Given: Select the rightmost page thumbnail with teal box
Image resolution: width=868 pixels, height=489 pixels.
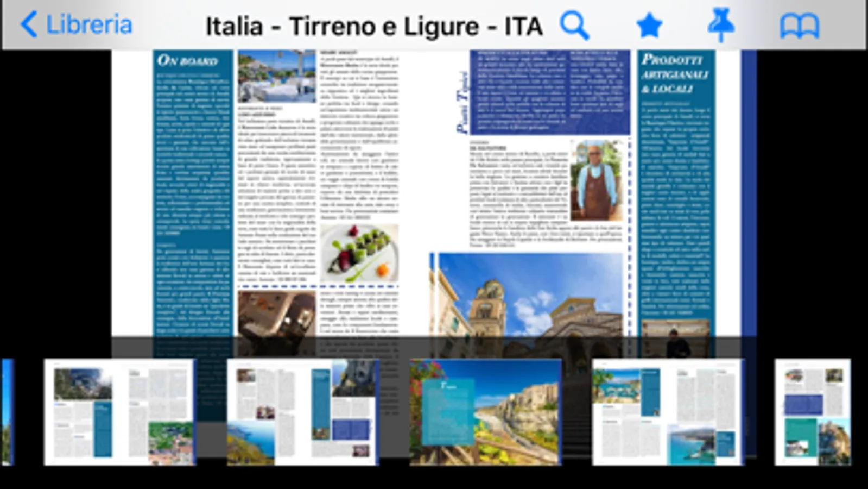Looking at the screenshot, I should [813, 412].
